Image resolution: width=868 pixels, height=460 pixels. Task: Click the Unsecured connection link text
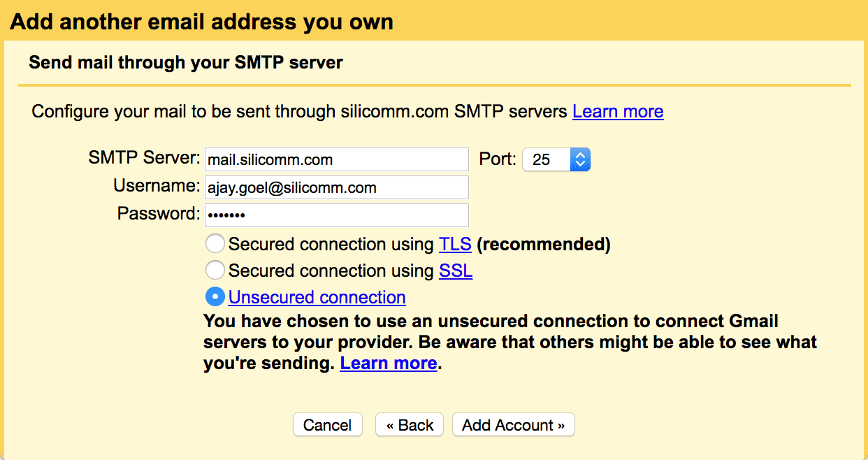tap(317, 296)
